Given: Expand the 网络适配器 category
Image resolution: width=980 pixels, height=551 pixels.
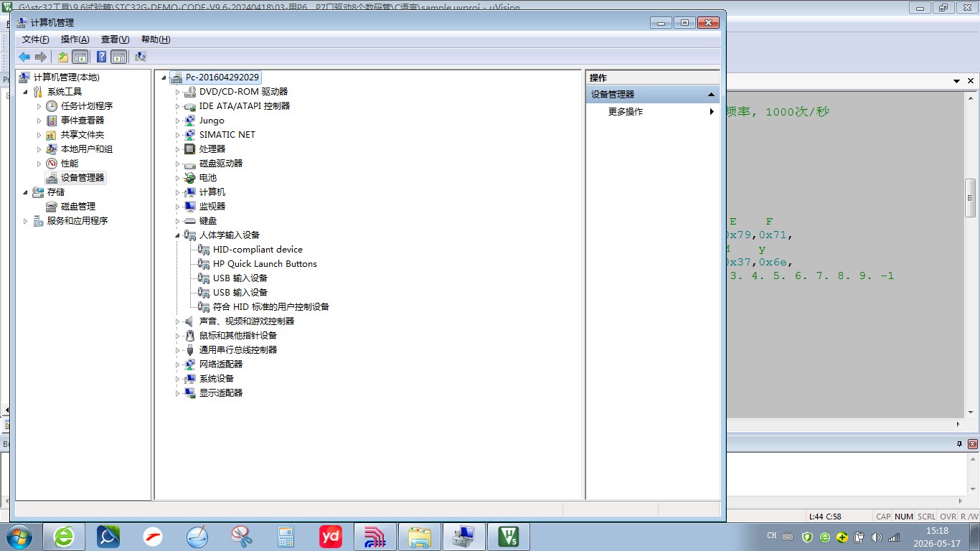Looking at the screenshot, I should (x=178, y=364).
